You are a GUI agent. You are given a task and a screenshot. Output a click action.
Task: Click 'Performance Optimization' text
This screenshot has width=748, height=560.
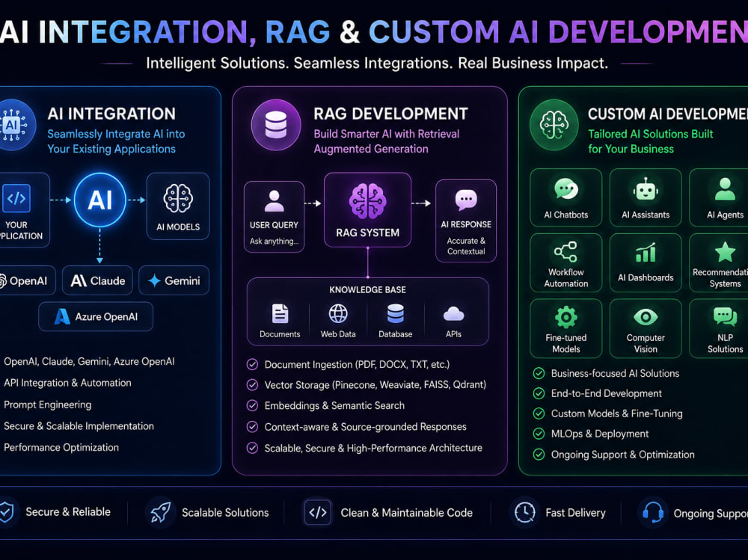(61, 447)
